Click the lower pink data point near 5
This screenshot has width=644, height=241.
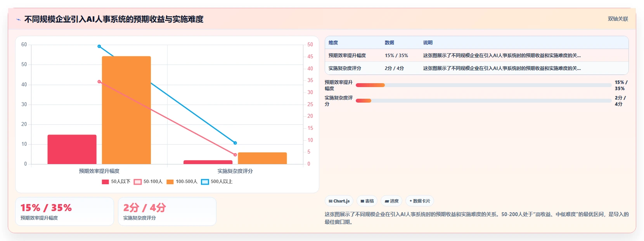[235, 155]
